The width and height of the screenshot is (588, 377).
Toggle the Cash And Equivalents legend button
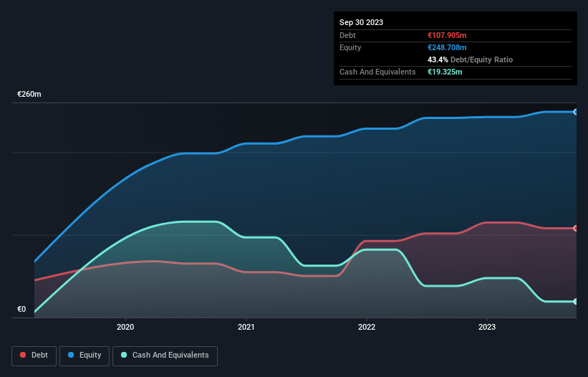pos(165,355)
